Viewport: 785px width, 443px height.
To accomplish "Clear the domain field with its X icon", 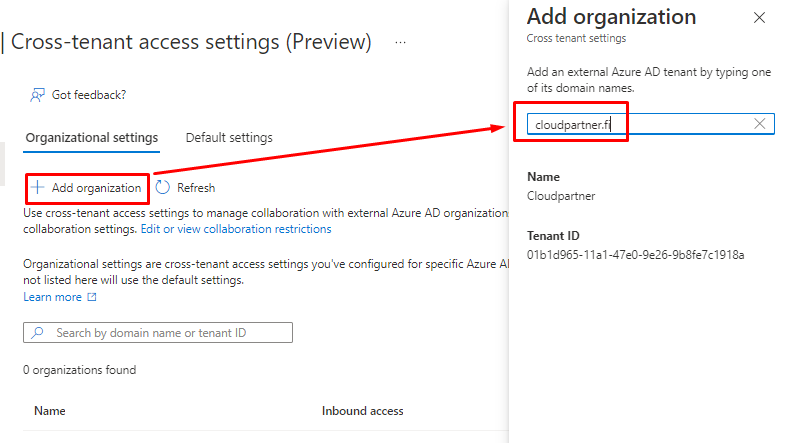I will click(x=760, y=123).
